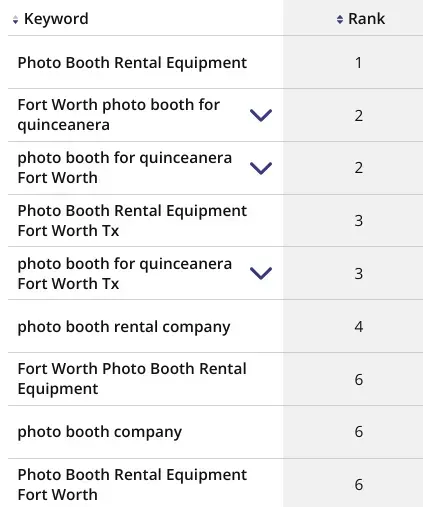Sort by Keyword column sort icon

(15, 20)
